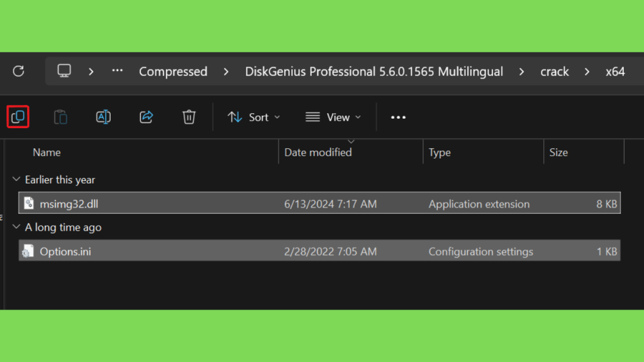Click the Share icon in the toolbar
Image resolution: width=644 pixels, height=362 pixels.
[x=146, y=117]
